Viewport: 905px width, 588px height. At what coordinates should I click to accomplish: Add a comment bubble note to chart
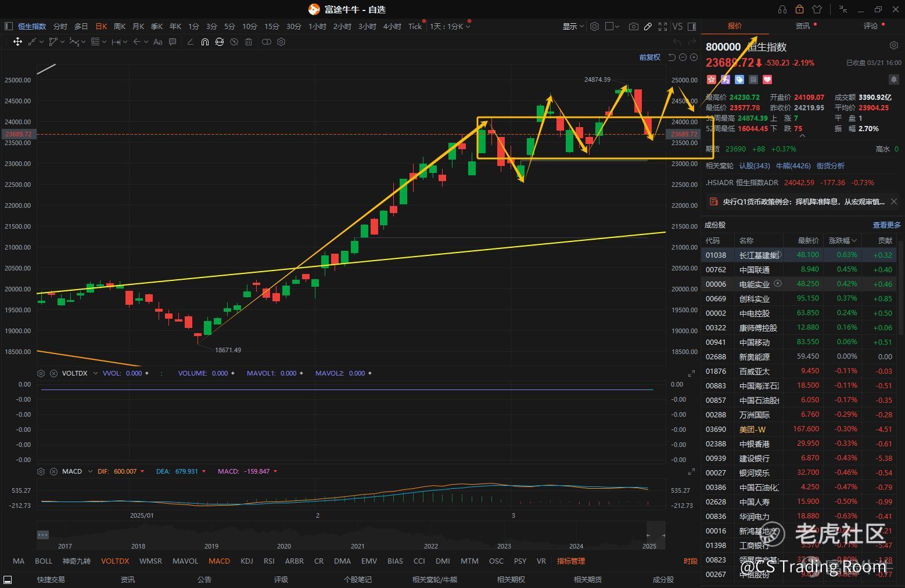coord(173,42)
